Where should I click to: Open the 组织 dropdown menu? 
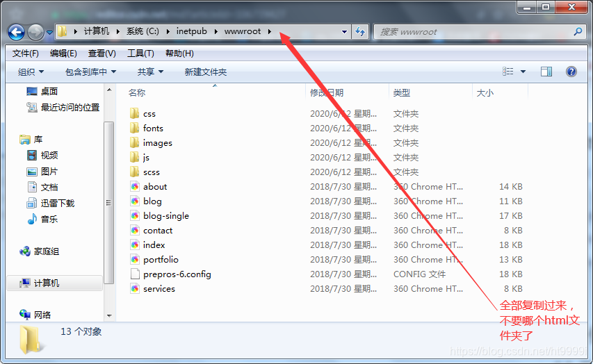tap(31, 72)
